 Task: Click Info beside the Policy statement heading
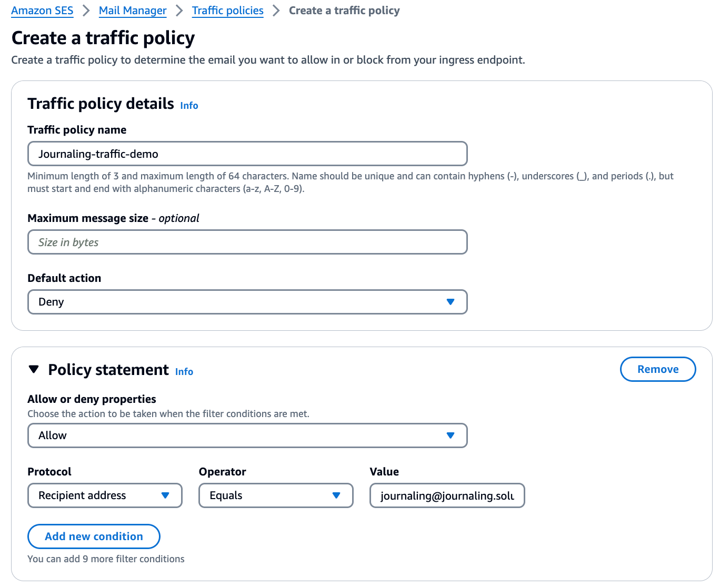point(184,372)
